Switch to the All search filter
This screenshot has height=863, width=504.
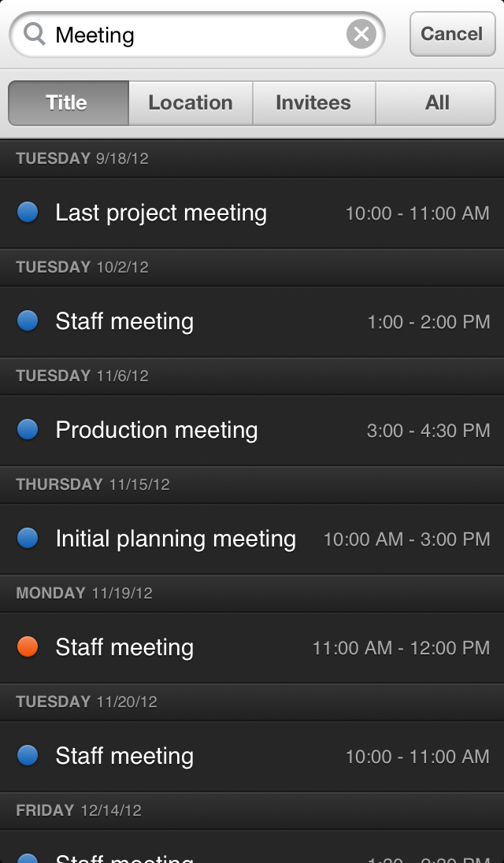tap(436, 103)
